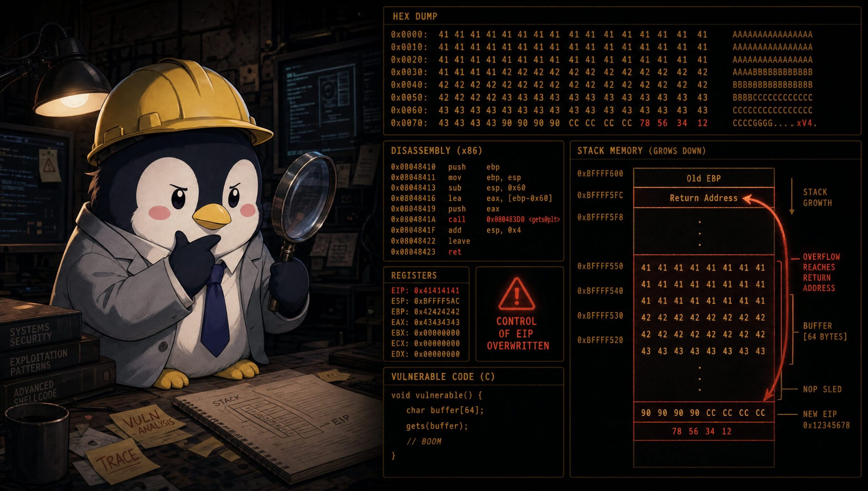Click stack address 0xBFFFF530

coord(600,316)
